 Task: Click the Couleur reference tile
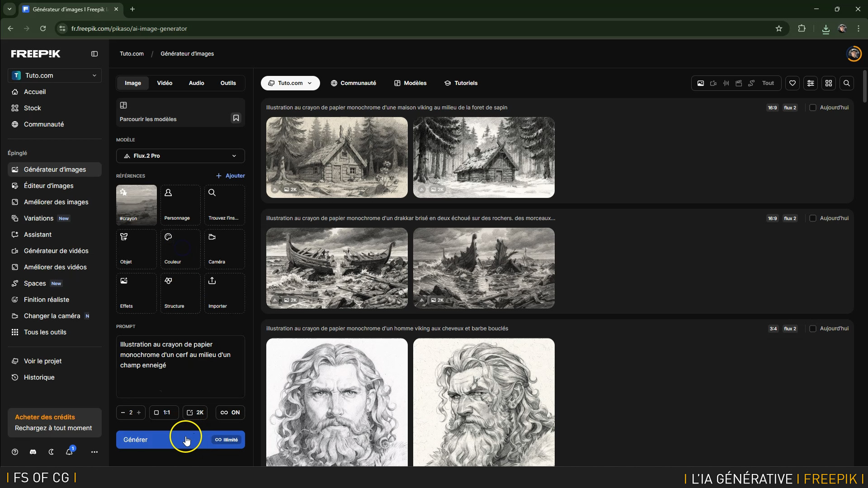180,249
